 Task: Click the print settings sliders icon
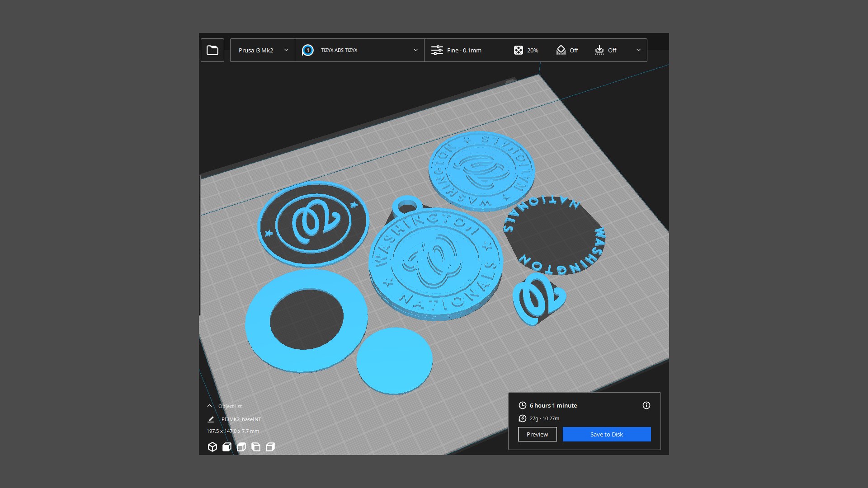point(437,50)
